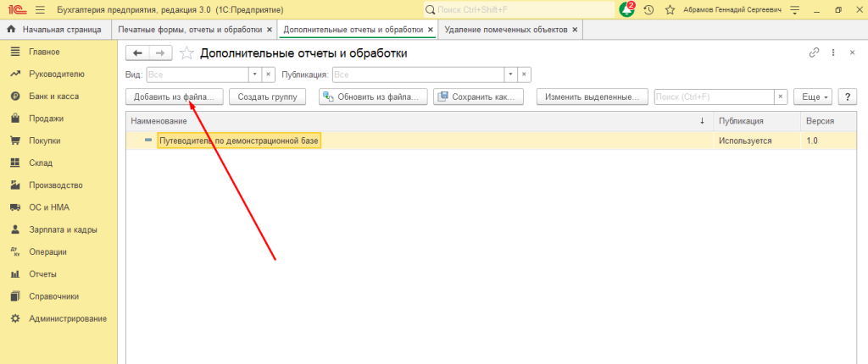Open the history clock icon
The width and height of the screenshot is (868, 364).
(648, 9)
